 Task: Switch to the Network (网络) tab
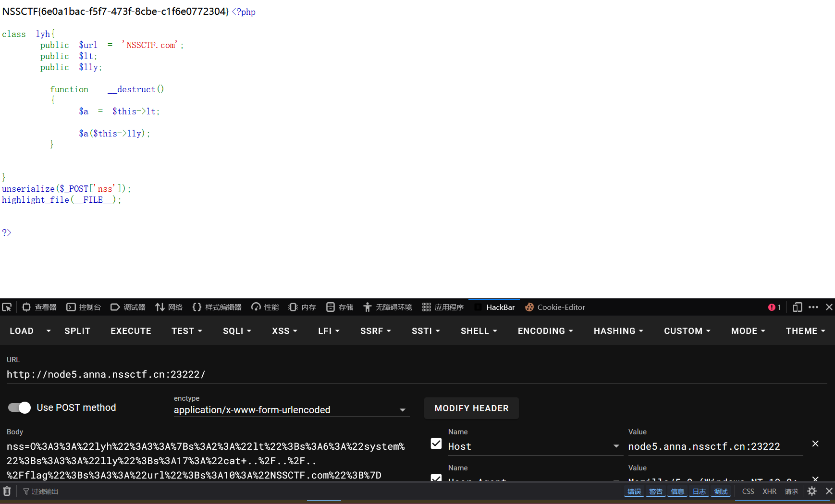(169, 307)
